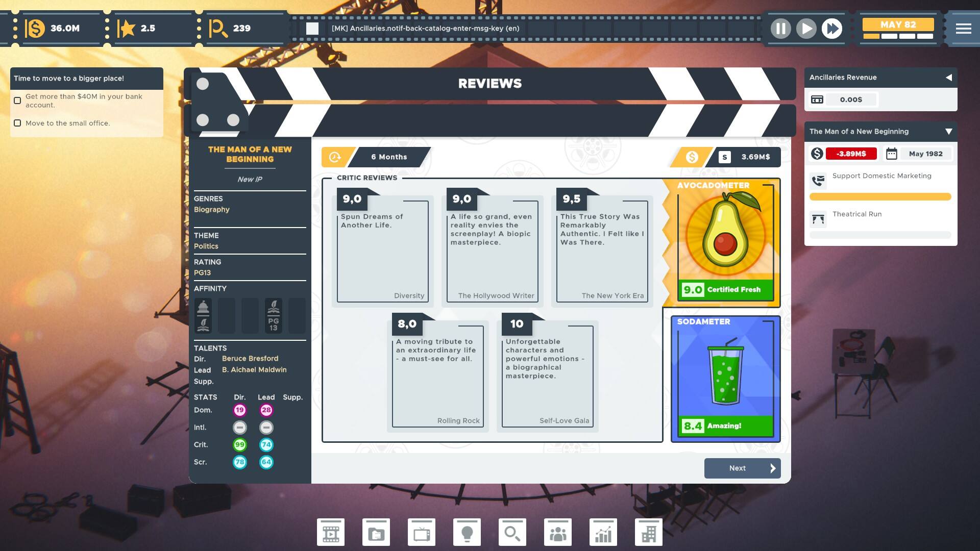The width and height of the screenshot is (980, 551).
Task: Pause the game with the pause button
Action: pos(780,29)
